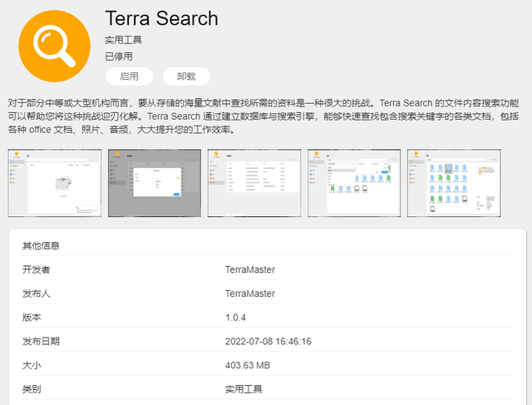The width and height of the screenshot is (532, 405).
Task: Open the dimmed screenshot thumbnail with a dialog
Action: 155,183
